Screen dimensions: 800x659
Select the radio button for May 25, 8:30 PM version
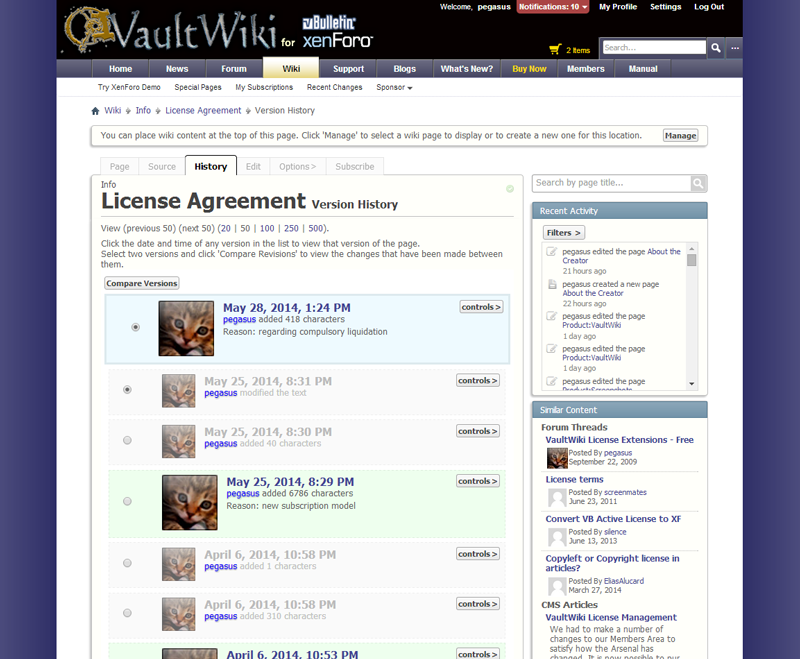point(127,440)
